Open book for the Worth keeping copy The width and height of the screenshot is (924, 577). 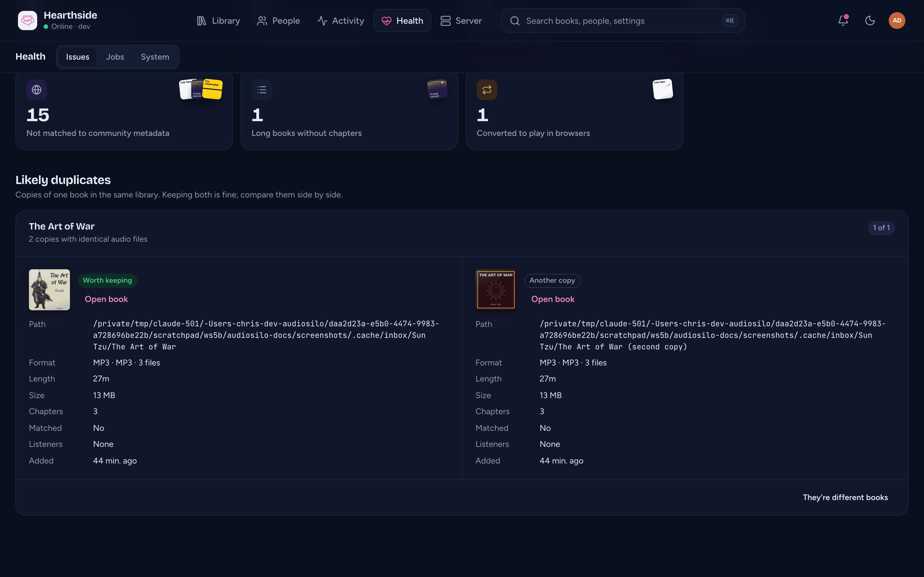pyautogui.click(x=106, y=299)
